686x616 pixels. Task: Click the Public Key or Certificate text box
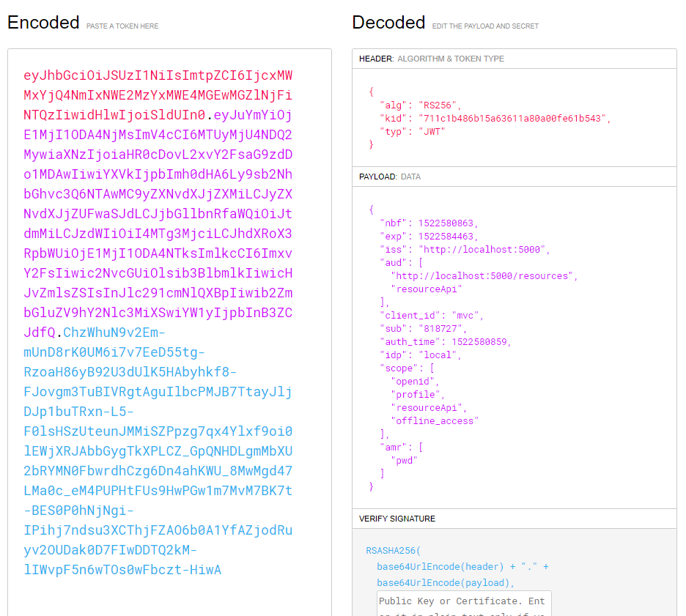[x=463, y=604]
